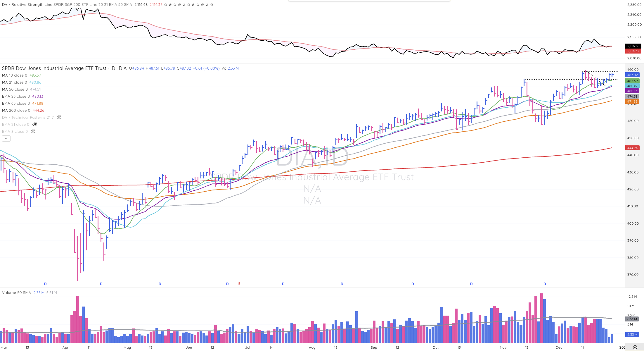Click the dividend D marker near April 11
Viewport: 644px width, 351px height.
(x=101, y=284)
